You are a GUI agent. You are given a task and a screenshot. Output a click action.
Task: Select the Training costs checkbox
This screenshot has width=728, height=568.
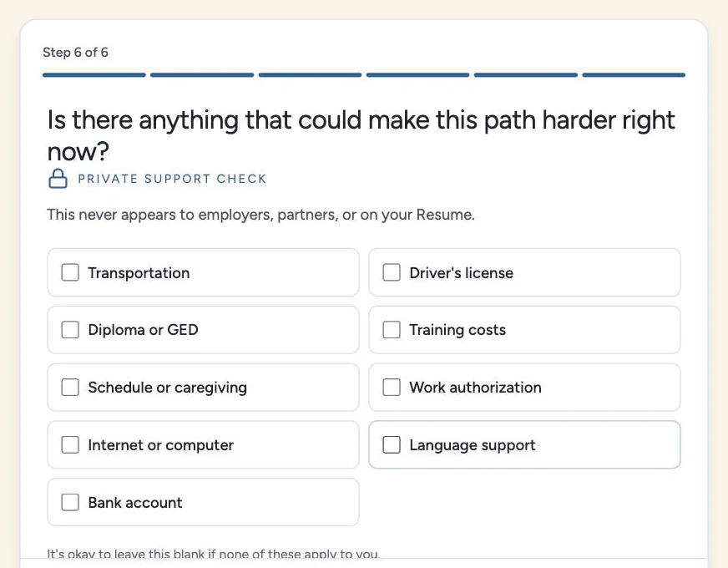click(x=392, y=330)
